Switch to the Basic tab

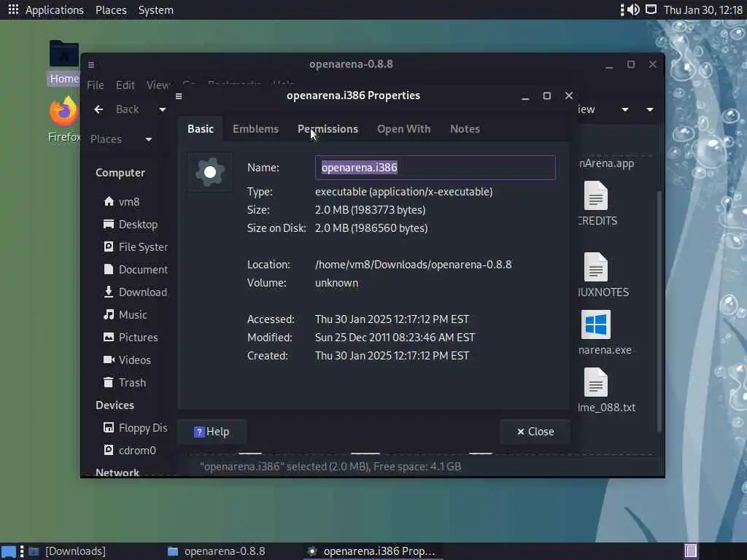(x=201, y=129)
